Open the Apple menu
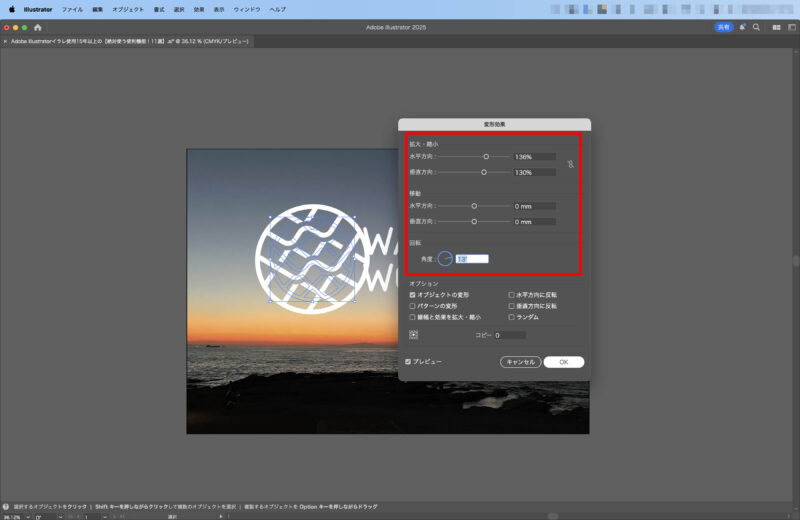The width and height of the screenshot is (800, 520). (12, 8)
